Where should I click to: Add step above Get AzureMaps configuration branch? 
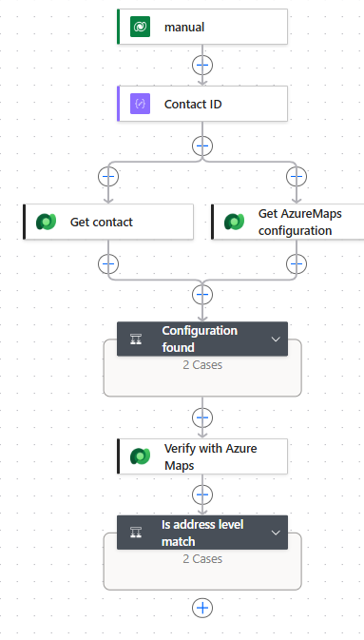click(x=297, y=177)
